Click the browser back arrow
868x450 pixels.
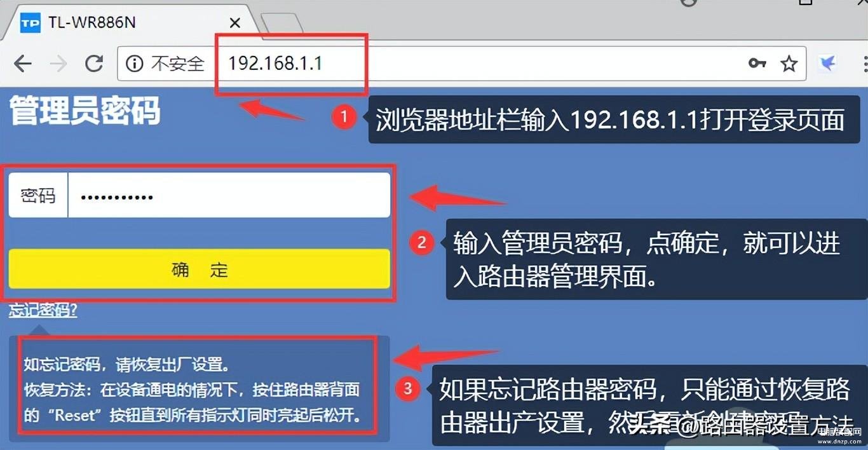[x=23, y=64]
